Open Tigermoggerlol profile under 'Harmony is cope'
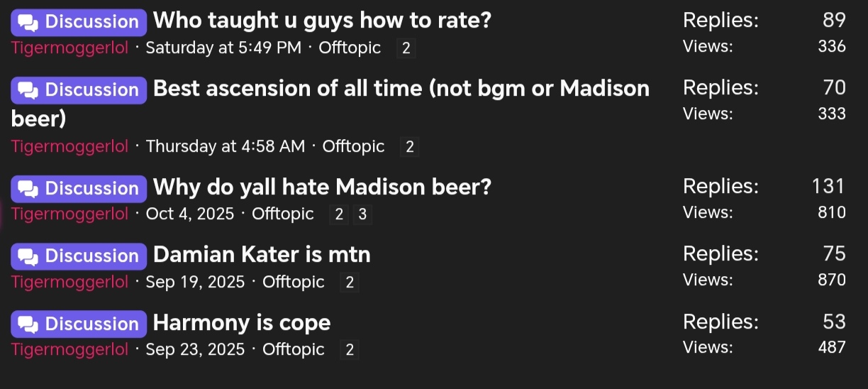 pos(69,350)
